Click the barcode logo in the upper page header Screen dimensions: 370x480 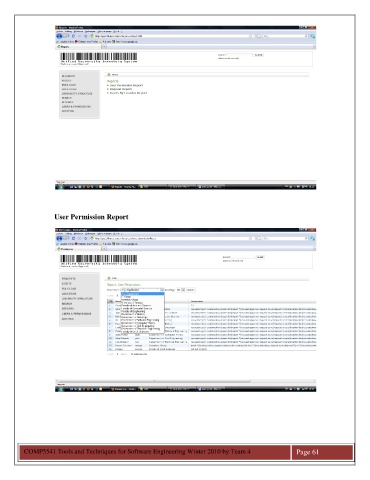pos(99,57)
